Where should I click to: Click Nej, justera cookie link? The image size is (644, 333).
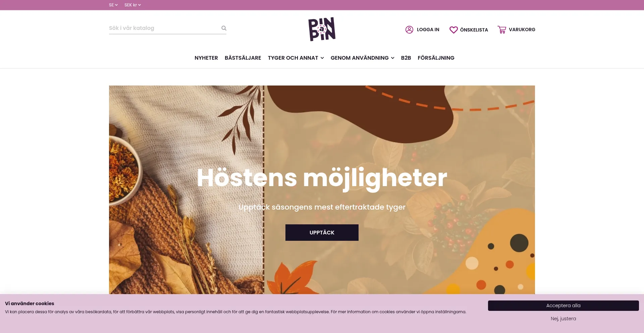563,319
